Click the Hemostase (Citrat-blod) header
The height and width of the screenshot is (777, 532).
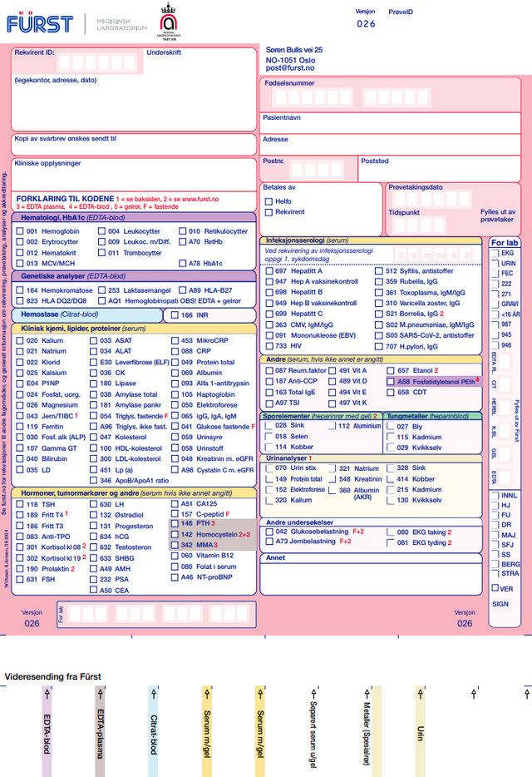87,314
